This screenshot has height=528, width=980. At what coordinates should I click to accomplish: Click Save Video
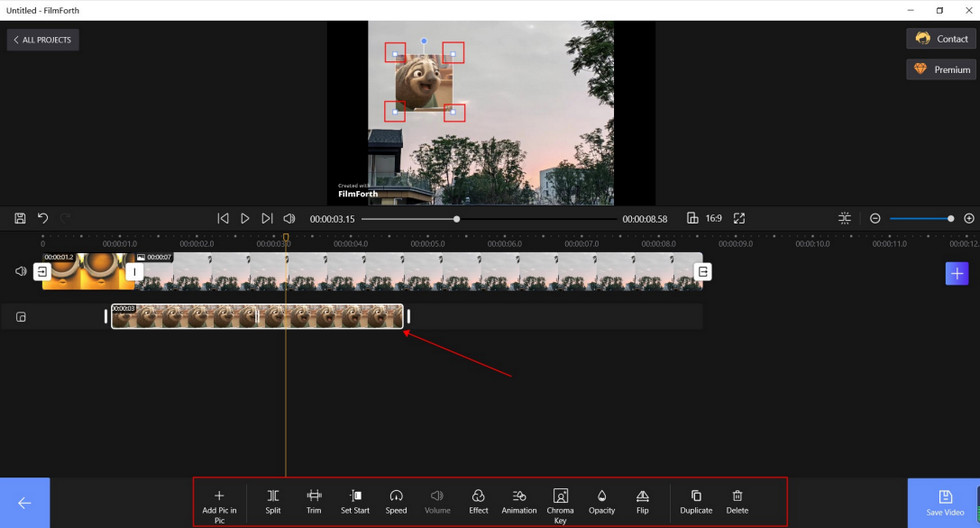[945, 503]
